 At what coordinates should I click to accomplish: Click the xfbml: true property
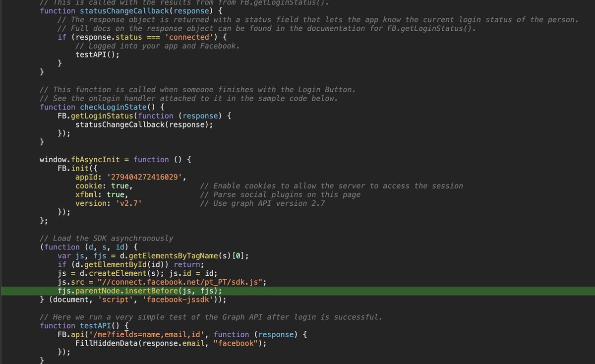(x=102, y=195)
